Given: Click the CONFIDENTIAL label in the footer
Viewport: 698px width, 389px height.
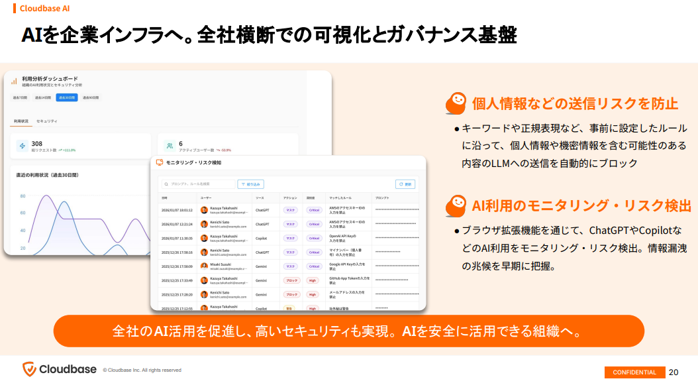Looking at the screenshot, I should 634,372.
